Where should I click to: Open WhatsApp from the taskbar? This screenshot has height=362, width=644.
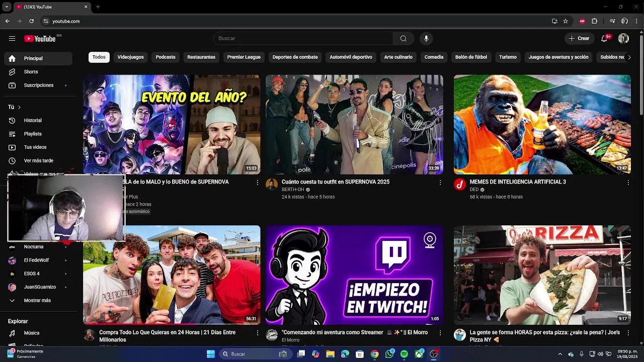click(x=389, y=354)
